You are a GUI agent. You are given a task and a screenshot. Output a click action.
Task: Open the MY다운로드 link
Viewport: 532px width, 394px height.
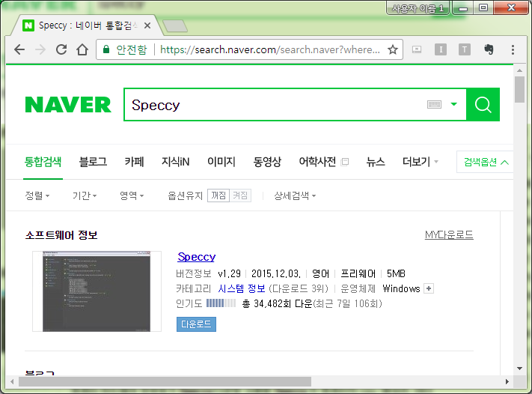(449, 234)
